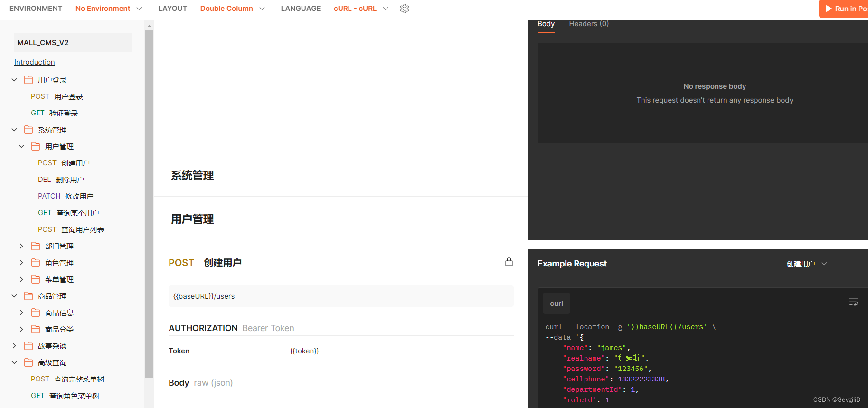Open the documentation settings gear icon
Image resolution: width=868 pixels, height=408 pixels.
pos(405,9)
